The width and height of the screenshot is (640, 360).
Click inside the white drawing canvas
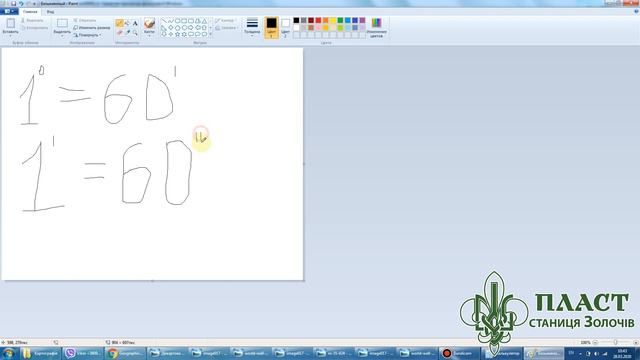[x=152, y=164]
